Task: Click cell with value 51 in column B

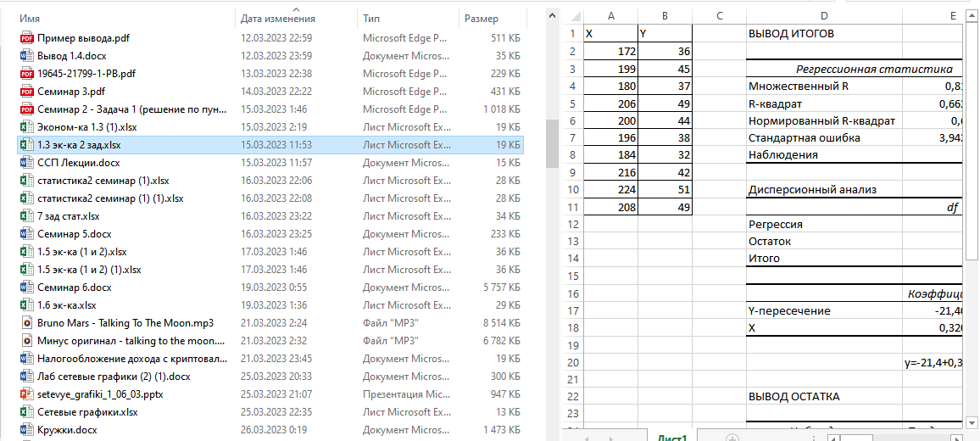Action: pyautogui.click(x=665, y=189)
